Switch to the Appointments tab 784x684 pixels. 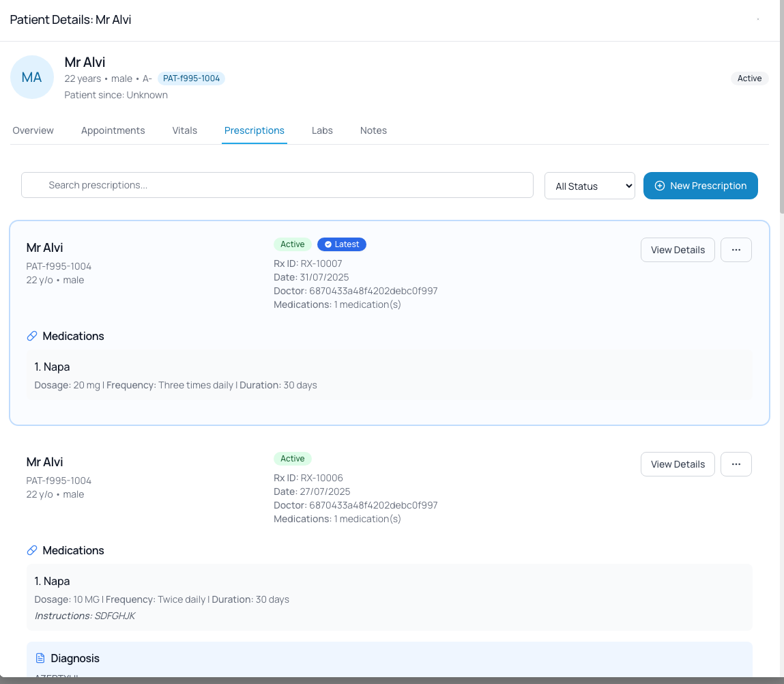click(x=113, y=130)
